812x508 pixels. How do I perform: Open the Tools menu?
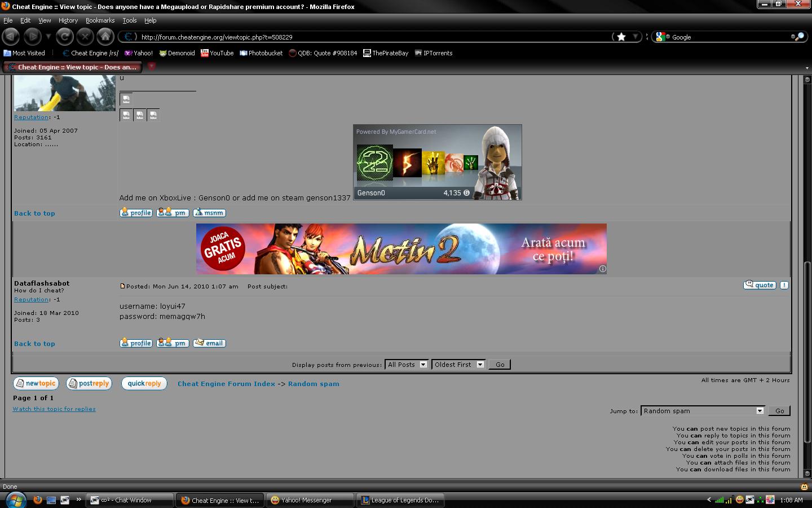pyautogui.click(x=130, y=20)
